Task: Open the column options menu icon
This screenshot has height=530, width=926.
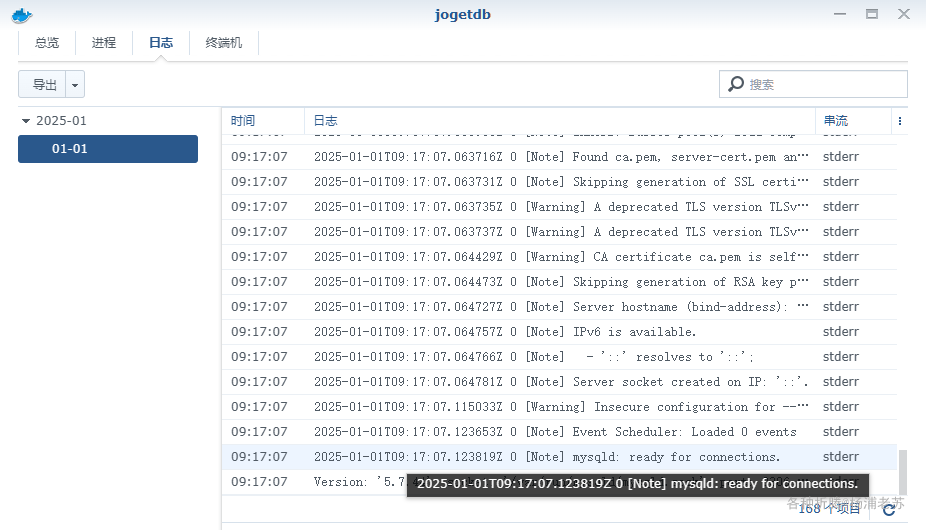Action: point(899,121)
